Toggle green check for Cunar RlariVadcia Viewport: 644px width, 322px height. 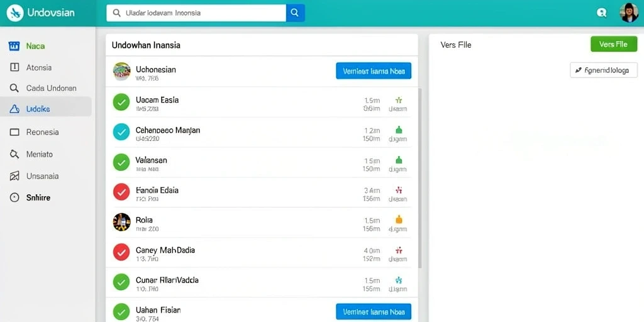(121, 282)
